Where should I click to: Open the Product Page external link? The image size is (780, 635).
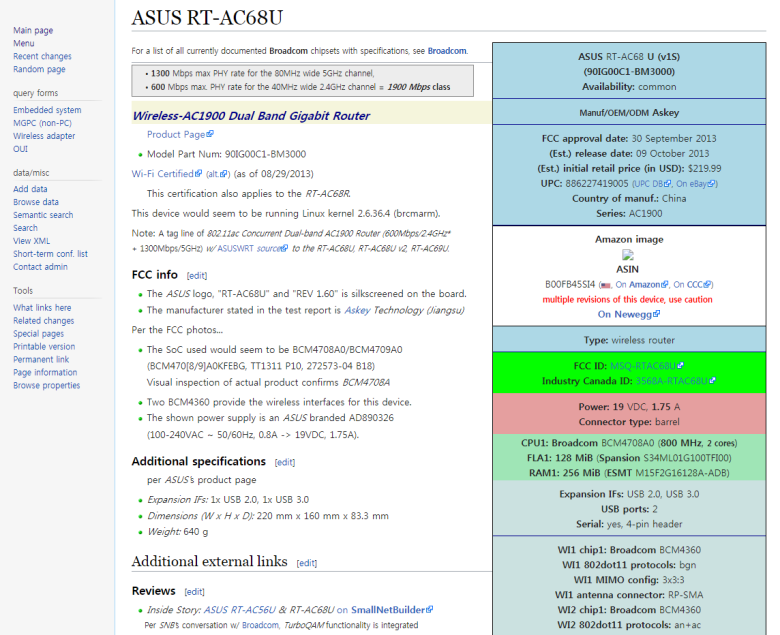click(x=179, y=134)
